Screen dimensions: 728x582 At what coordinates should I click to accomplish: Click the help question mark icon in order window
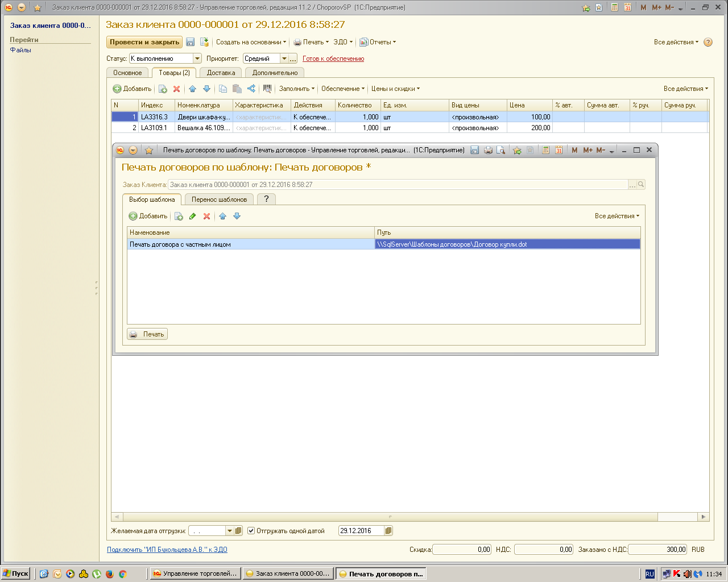[708, 42]
